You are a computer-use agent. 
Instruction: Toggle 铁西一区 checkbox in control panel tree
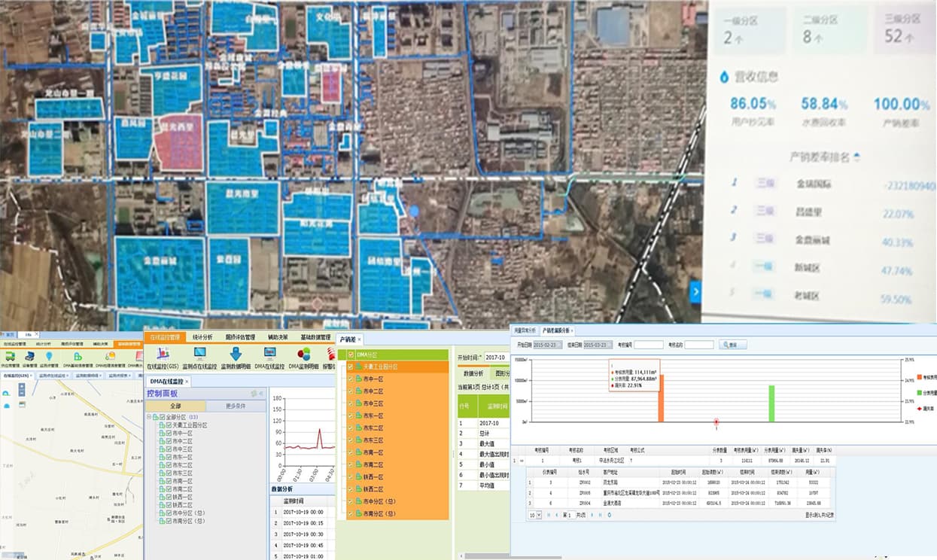click(x=169, y=498)
